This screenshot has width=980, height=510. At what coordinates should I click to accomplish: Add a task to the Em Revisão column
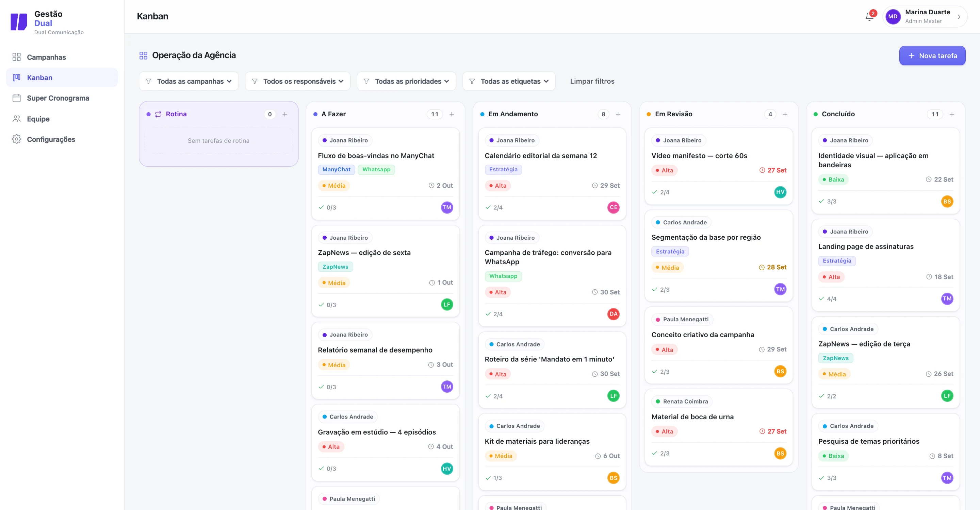785,114
